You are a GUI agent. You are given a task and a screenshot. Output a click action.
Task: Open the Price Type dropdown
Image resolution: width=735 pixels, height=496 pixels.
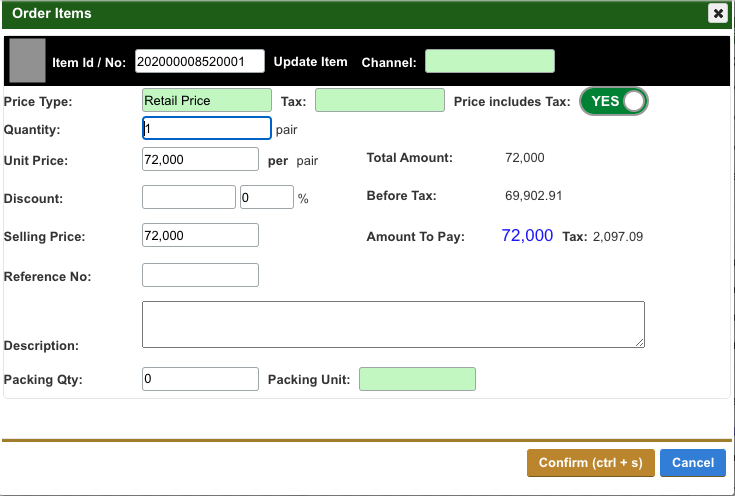206,100
